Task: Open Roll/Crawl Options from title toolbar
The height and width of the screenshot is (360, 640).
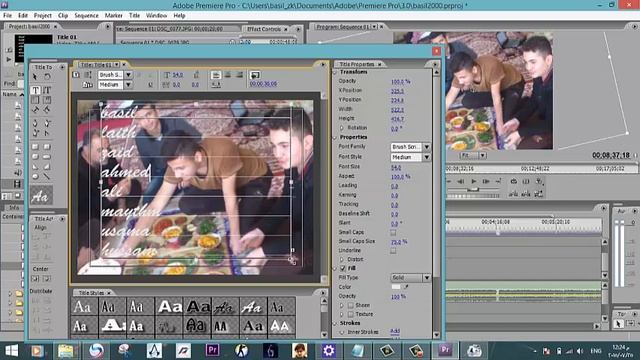Action: (x=88, y=75)
